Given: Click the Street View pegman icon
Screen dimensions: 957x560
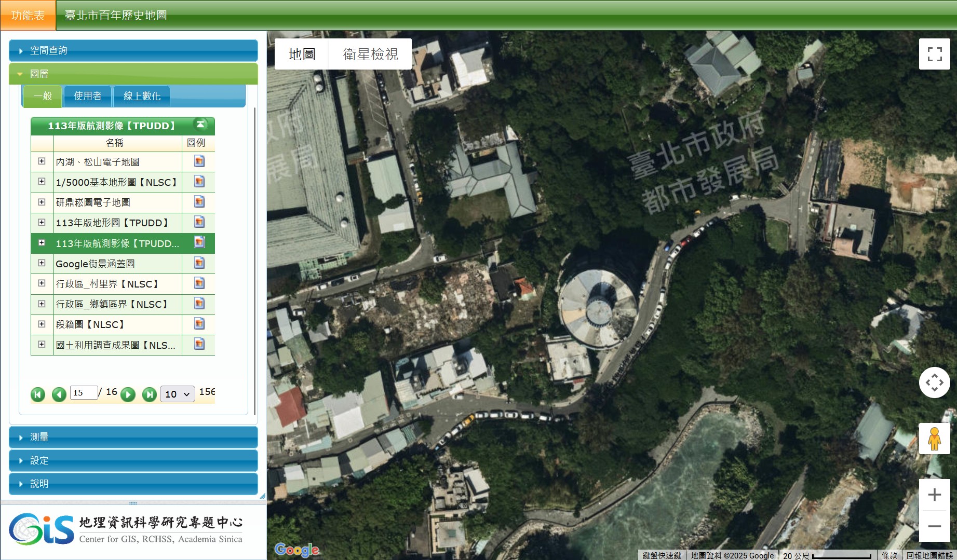Looking at the screenshot, I should pyautogui.click(x=934, y=439).
